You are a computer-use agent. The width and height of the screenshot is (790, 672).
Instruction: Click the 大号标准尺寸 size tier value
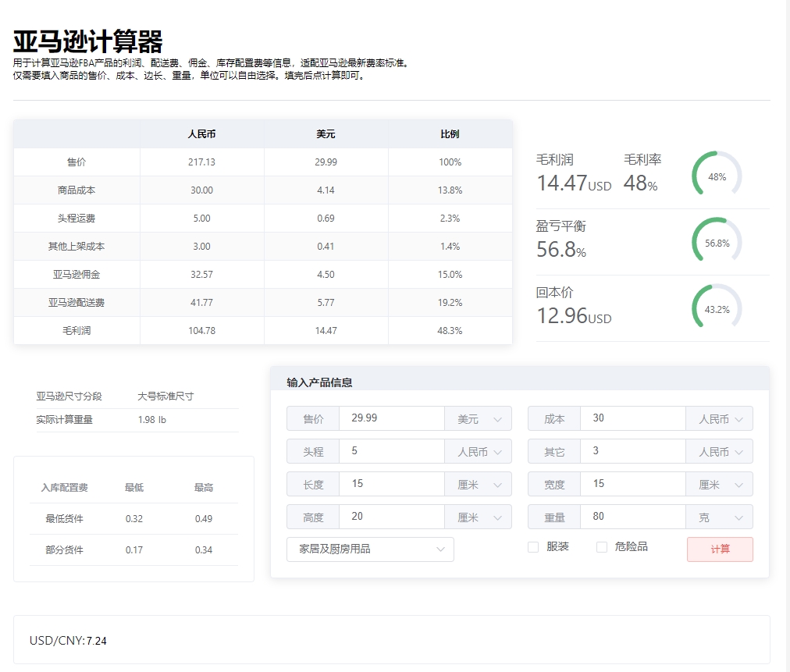pyautogui.click(x=165, y=396)
